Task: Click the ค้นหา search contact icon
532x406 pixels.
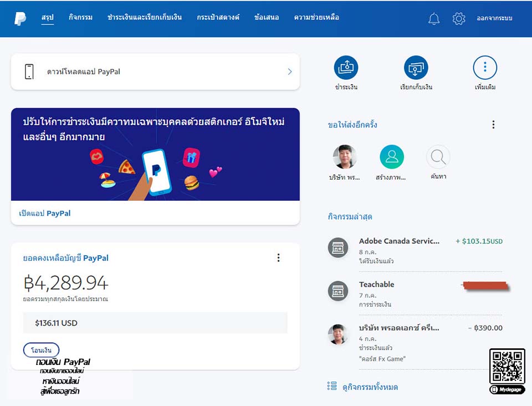Action: [x=438, y=157]
